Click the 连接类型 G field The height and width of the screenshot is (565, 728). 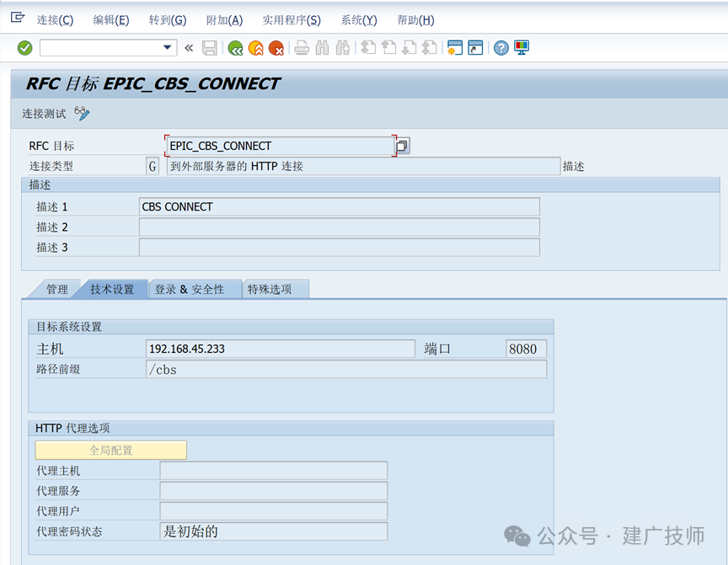click(153, 166)
